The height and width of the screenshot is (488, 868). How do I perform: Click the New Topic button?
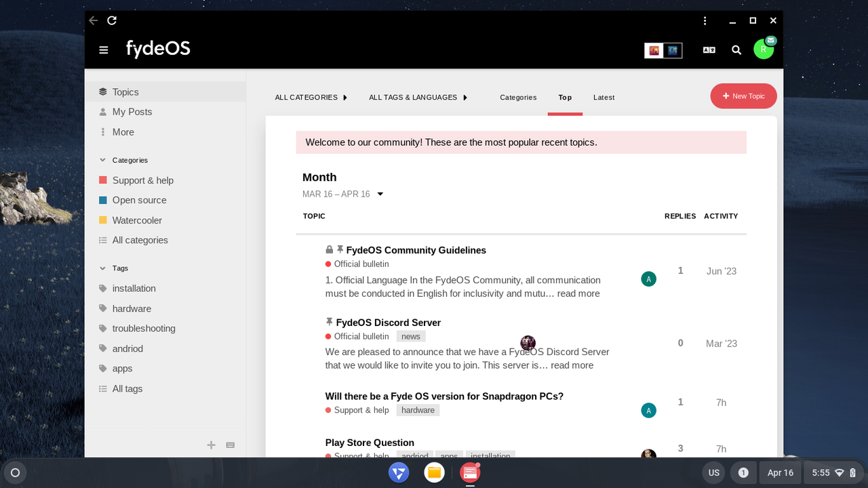(743, 96)
